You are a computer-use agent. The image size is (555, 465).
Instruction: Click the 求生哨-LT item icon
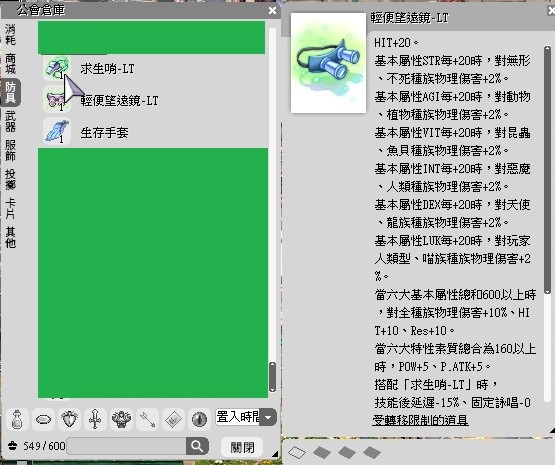click(57, 68)
